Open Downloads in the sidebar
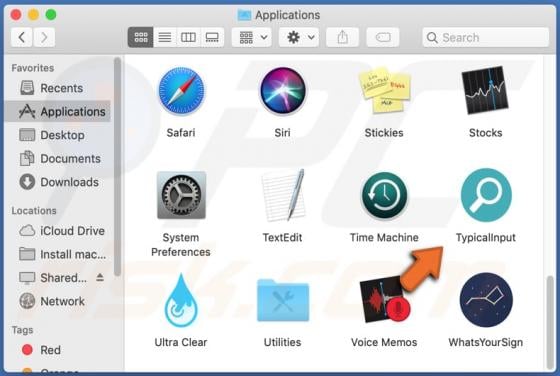Screen dimensions: 560x376 [x=57, y=182]
